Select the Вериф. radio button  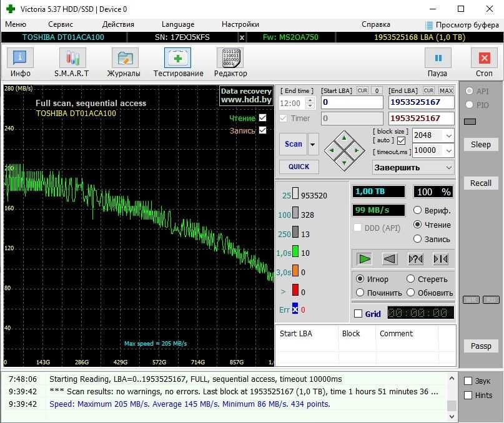[x=418, y=210]
